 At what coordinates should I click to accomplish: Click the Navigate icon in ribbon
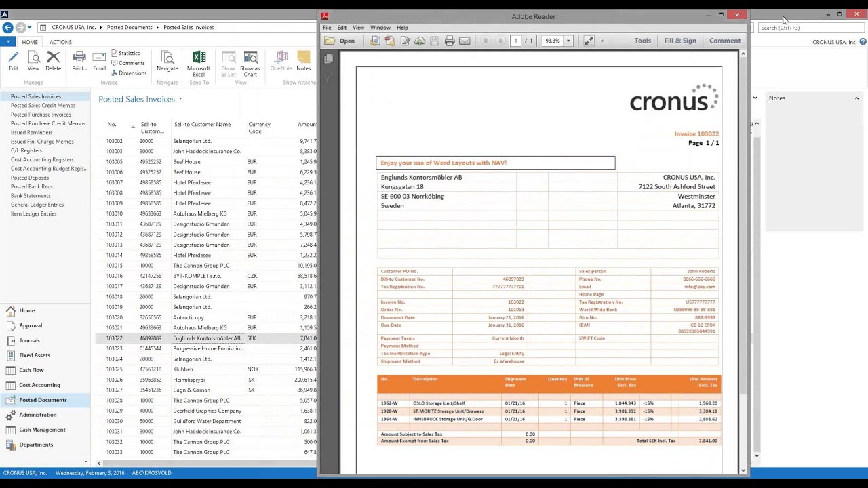click(x=167, y=58)
